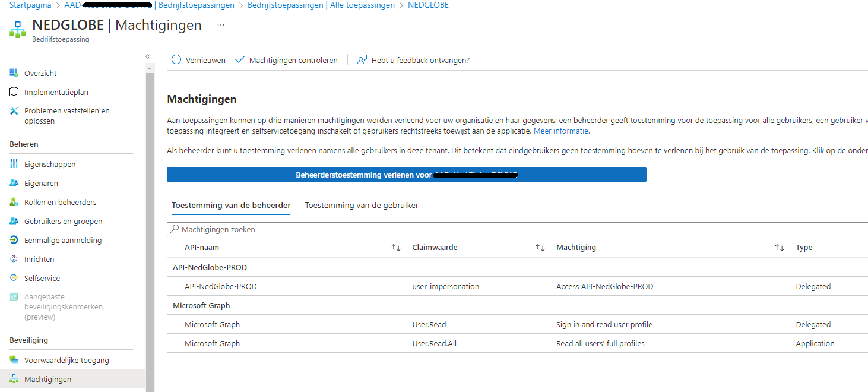Click 'Sign in and read user profile' cell
868x392 pixels.
tap(604, 324)
